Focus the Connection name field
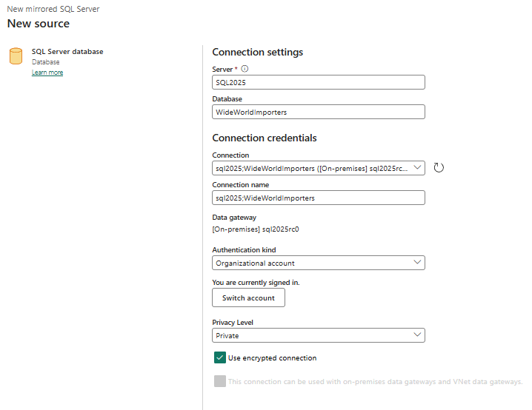Viewport: 532px width, 410px height. click(x=318, y=198)
